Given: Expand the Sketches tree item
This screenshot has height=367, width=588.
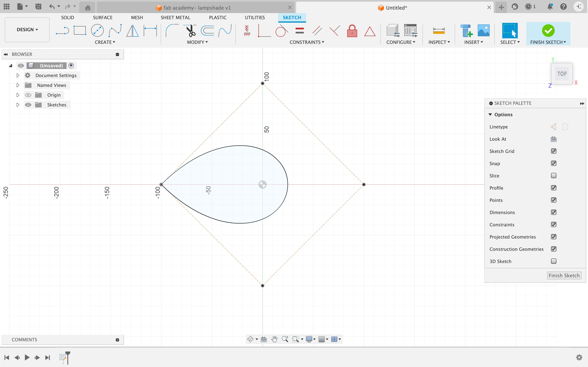Looking at the screenshot, I should coord(18,104).
